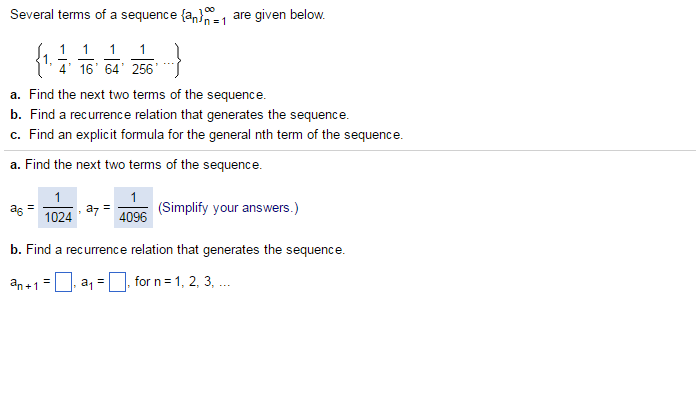Click the empty a1 initial value input box

coord(117,282)
